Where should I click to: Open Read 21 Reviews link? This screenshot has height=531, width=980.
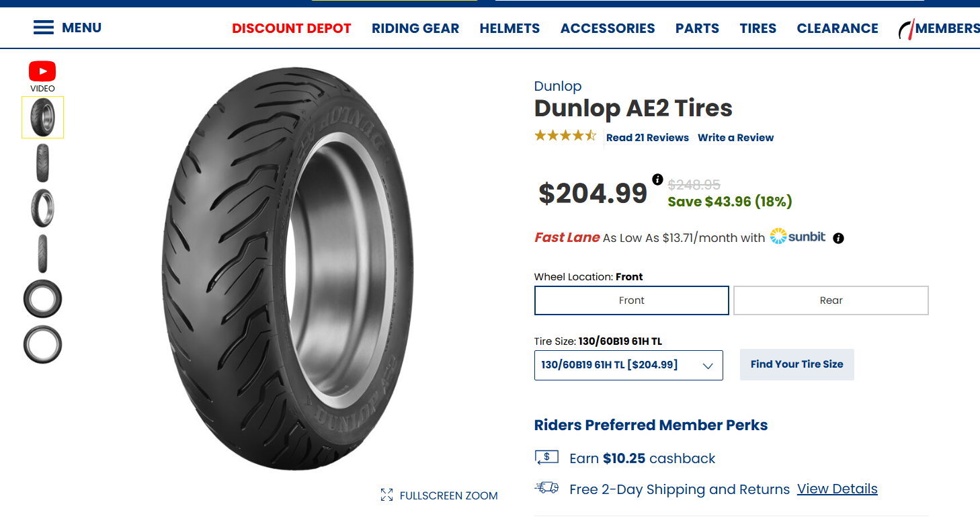(x=647, y=138)
